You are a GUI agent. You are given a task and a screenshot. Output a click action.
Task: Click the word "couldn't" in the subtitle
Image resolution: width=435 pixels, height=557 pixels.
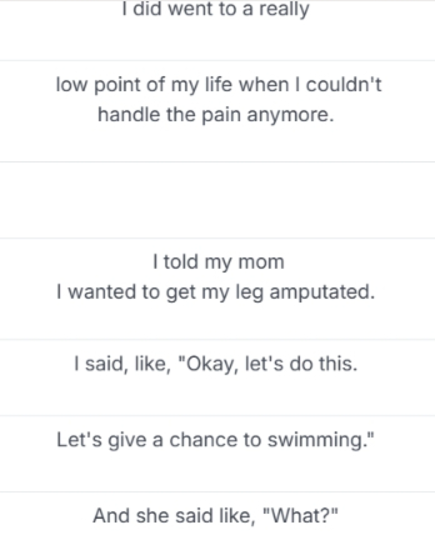[x=344, y=85]
